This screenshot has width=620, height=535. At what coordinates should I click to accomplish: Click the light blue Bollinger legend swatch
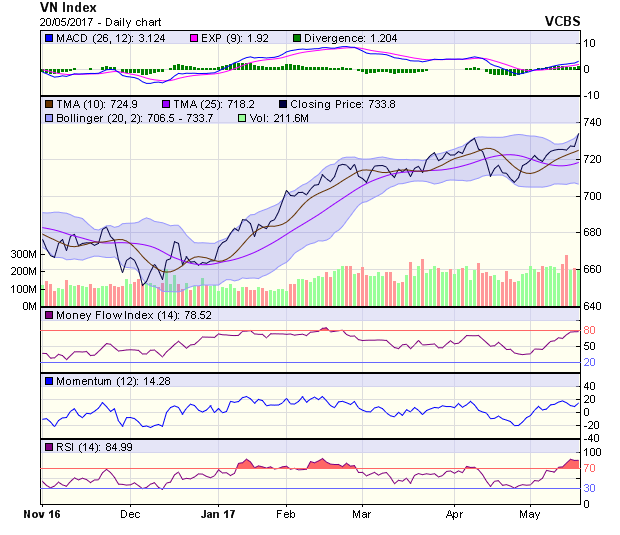(49, 118)
